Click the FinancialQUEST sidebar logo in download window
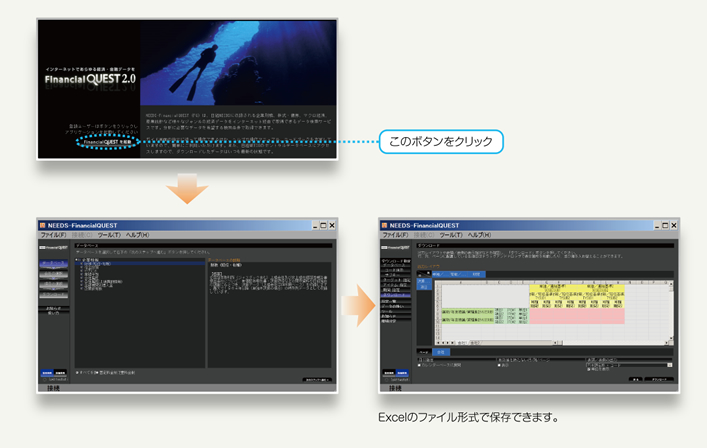This screenshot has height=448, width=707. tap(395, 247)
